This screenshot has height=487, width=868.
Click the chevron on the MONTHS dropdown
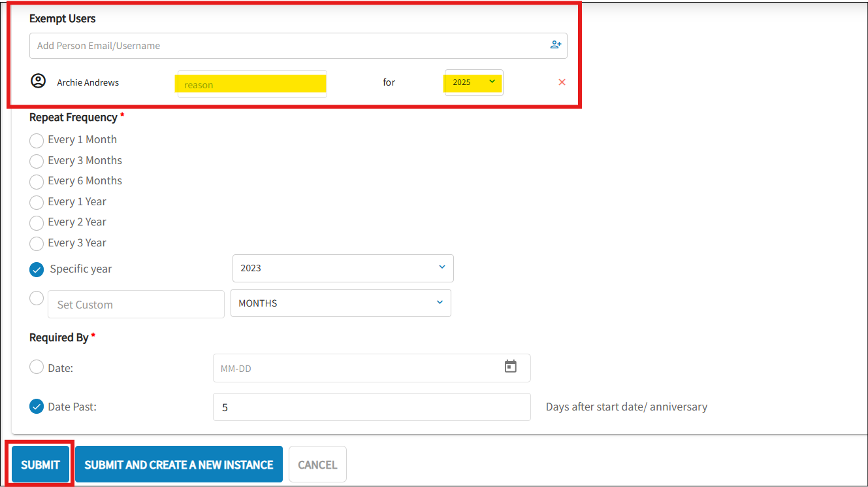point(439,303)
